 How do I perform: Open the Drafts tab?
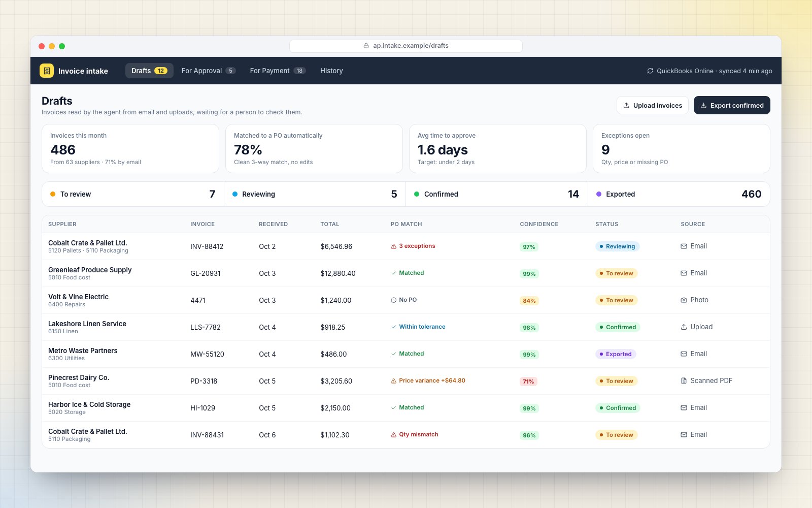(149, 71)
